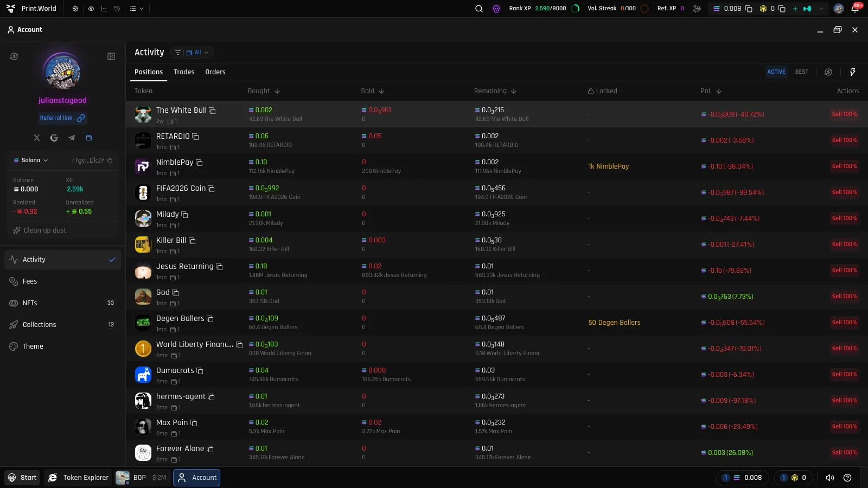Image resolution: width=868 pixels, height=488 pixels.
Task: Switch to the Orders tab
Action: pos(215,72)
